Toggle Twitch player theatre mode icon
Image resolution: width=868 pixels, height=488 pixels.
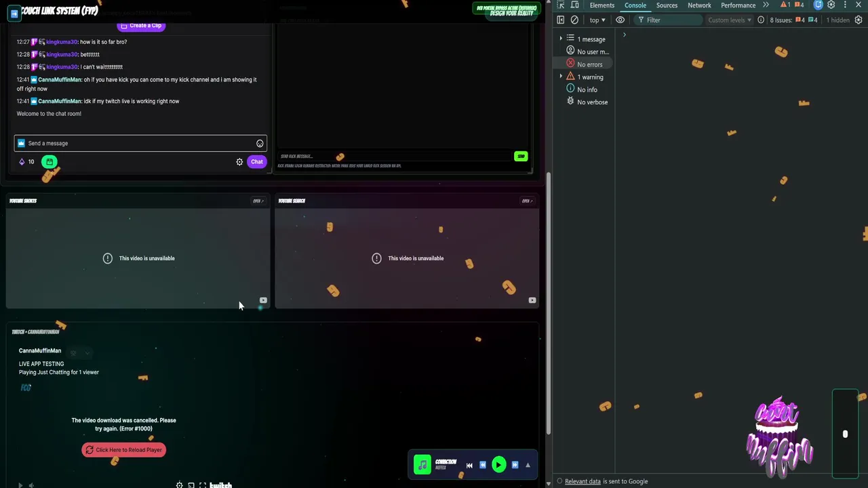pyautogui.click(x=191, y=485)
